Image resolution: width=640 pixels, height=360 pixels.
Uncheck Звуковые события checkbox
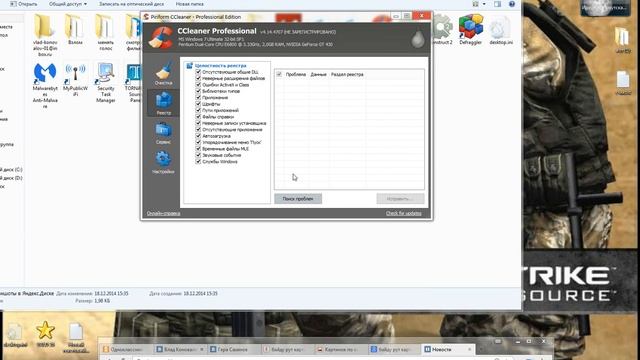point(198,155)
